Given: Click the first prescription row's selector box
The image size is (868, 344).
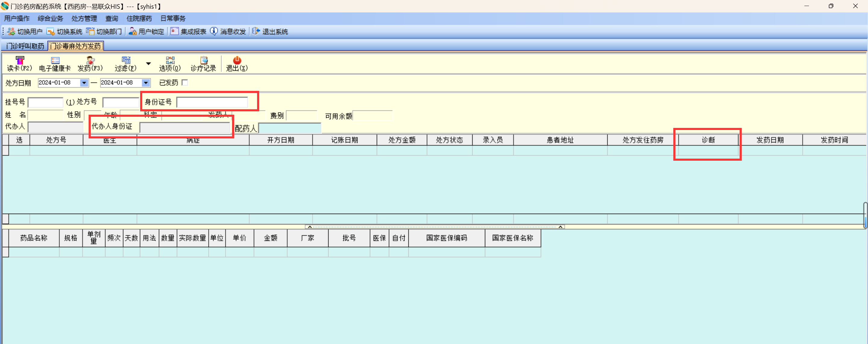Looking at the screenshot, I should pyautogui.click(x=6, y=150).
